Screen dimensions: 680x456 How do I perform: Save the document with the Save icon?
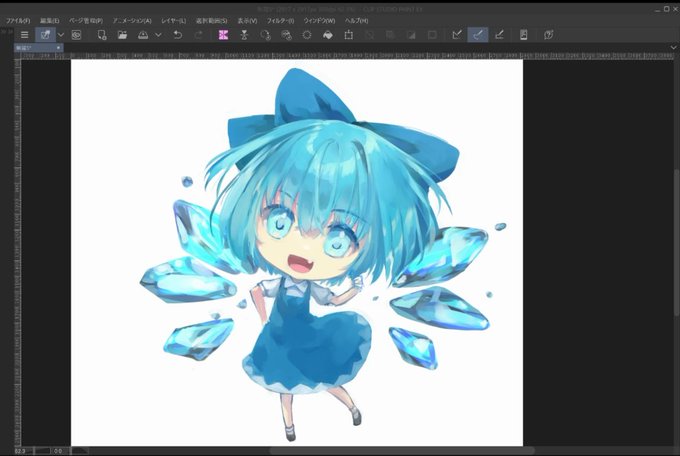[143, 35]
